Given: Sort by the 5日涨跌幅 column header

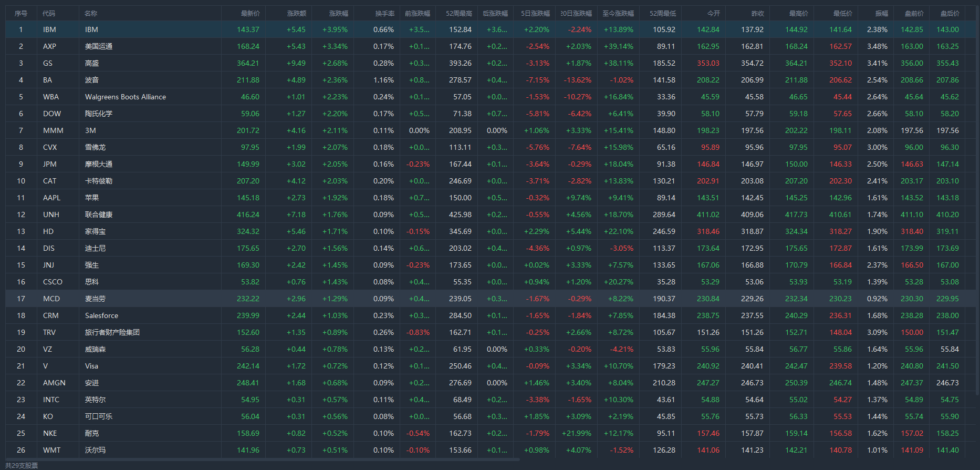Looking at the screenshot, I should click(x=535, y=13).
